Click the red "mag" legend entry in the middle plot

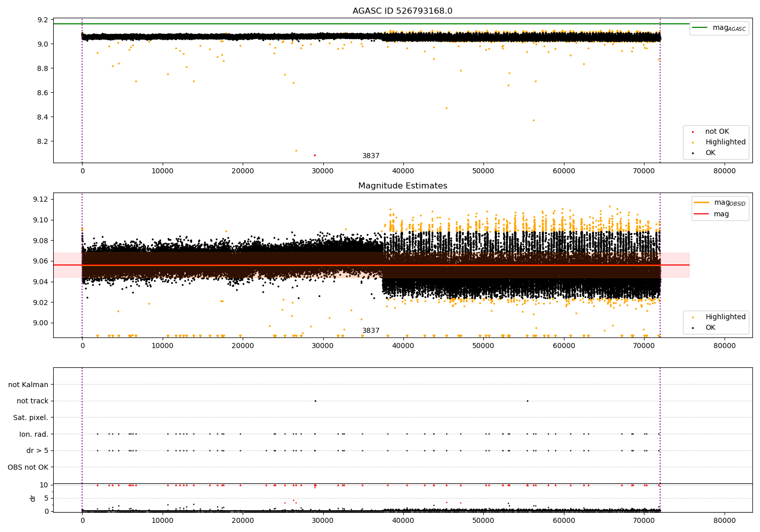click(x=712, y=214)
